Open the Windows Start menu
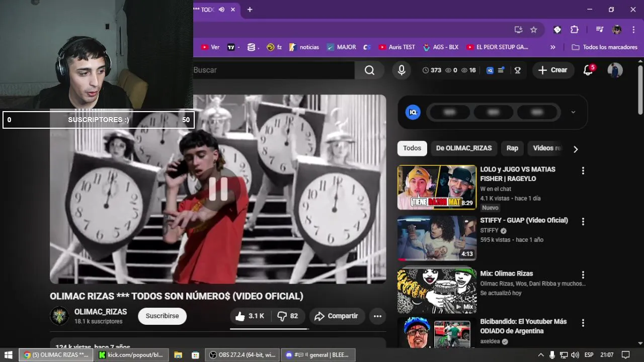644x362 pixels. (x=9, y=355)
